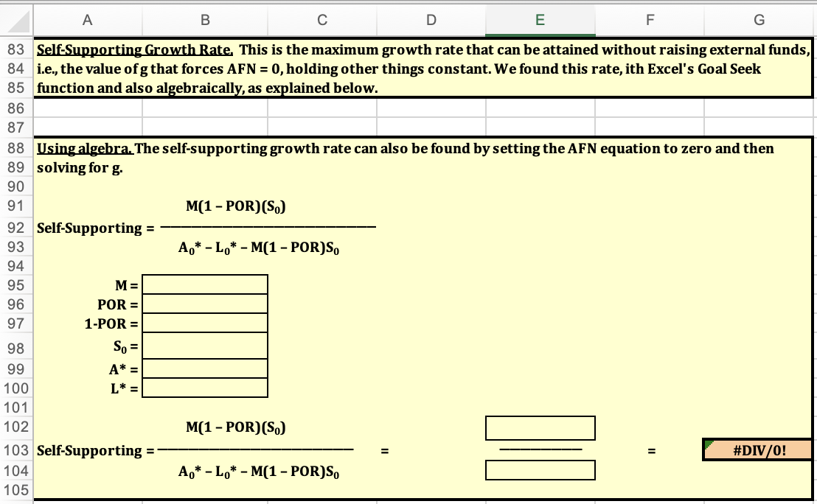Select row 95 header
The height and width of the screenshot is (504, 817).
coord(16,285)
